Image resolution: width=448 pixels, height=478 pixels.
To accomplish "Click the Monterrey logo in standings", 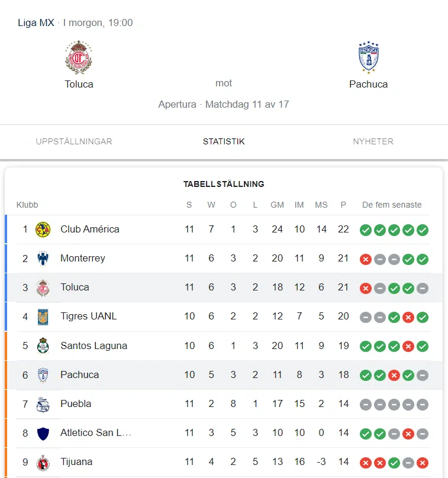I will [x=43, y=259].
